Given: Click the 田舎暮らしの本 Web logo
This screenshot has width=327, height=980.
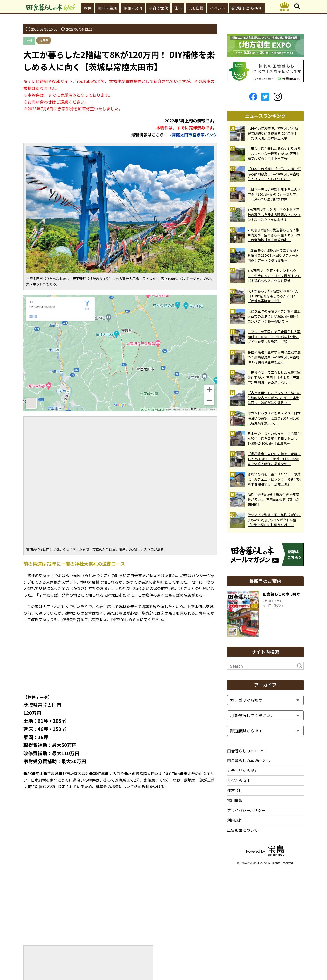Looking at the screenshot, I should point(51,7).
